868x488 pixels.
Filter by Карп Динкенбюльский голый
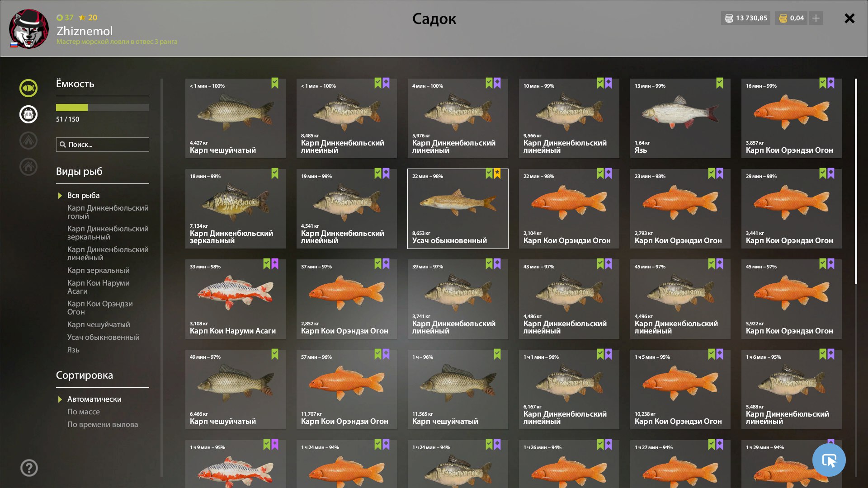[108, 212]
